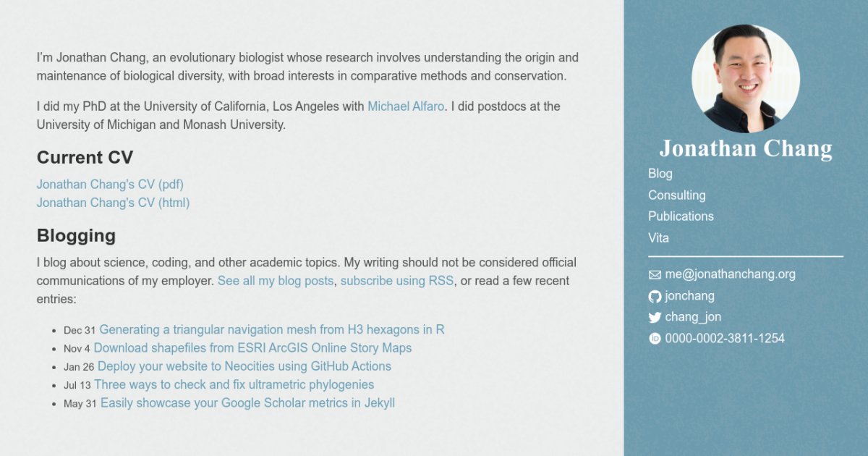The image size is (868, 456).
Task: Click the Michael Alfaro link
Action: point(406,106)
